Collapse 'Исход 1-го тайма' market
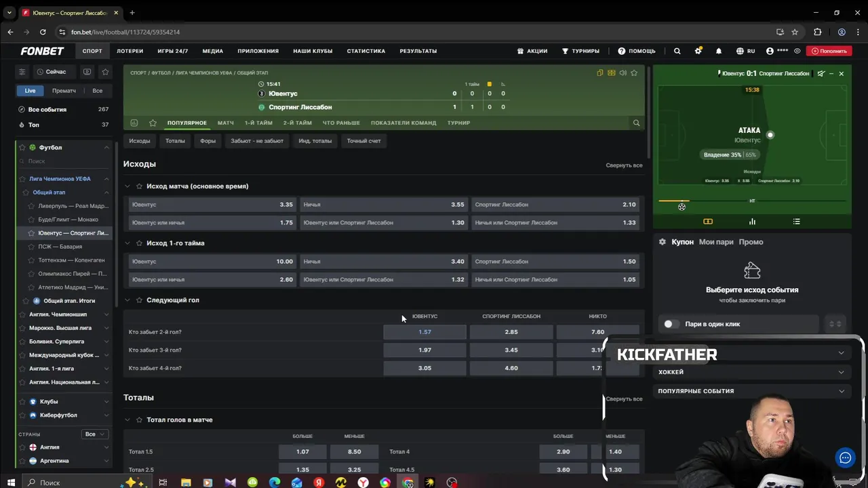 [127, 243]
